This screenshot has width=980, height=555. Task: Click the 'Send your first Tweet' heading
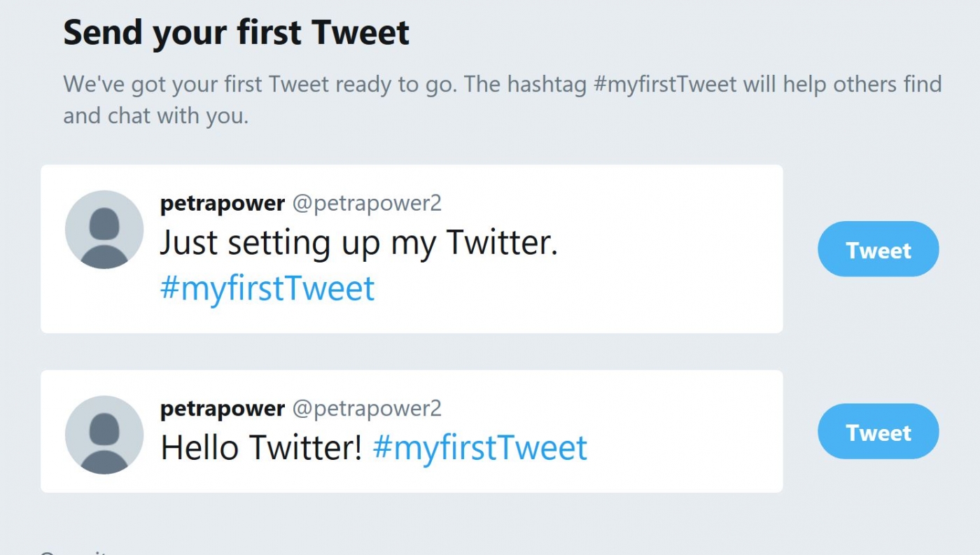[x=236, y=31]
